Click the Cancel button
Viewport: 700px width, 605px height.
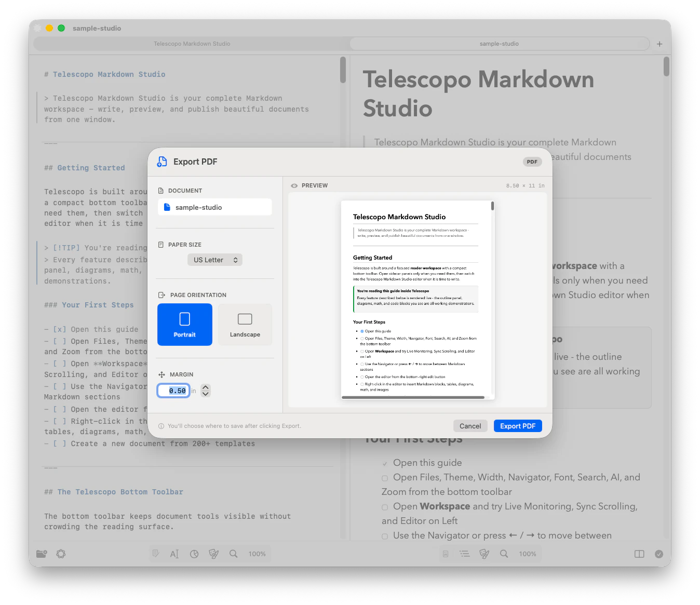point(470,426)
